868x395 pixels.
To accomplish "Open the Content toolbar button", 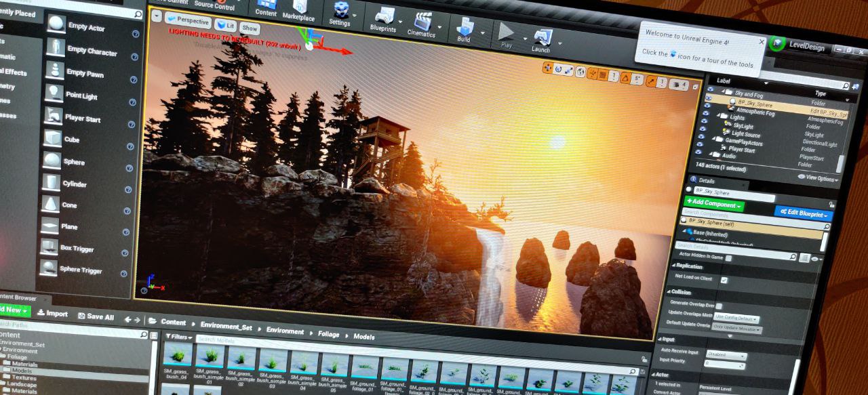I will click(266, 7).
